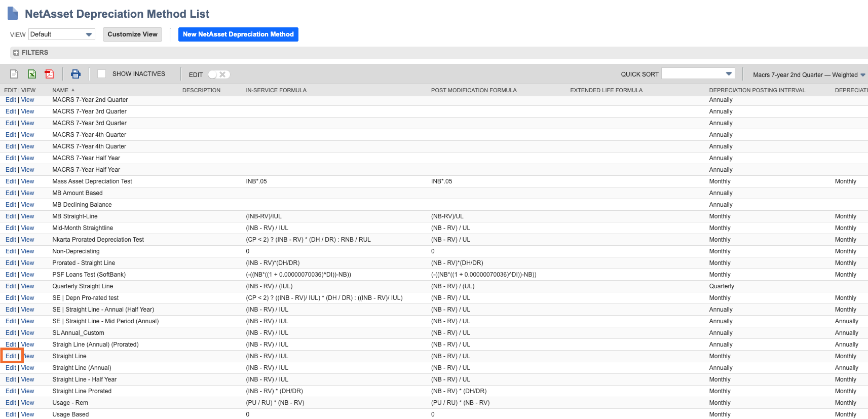Click Edit for Usage - Rem row
Viewport: 868px width, 419px height.
[x=11, y=403]
